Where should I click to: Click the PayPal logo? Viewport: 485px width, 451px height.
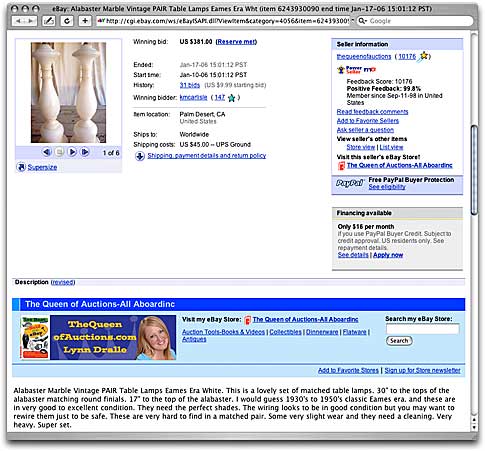coord(349,183)
